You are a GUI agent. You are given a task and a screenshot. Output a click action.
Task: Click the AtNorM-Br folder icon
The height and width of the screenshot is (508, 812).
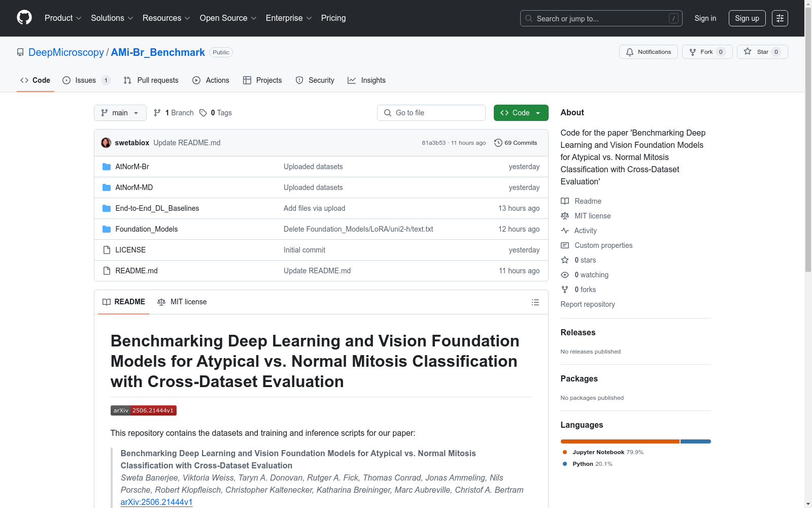coord(107,167)
